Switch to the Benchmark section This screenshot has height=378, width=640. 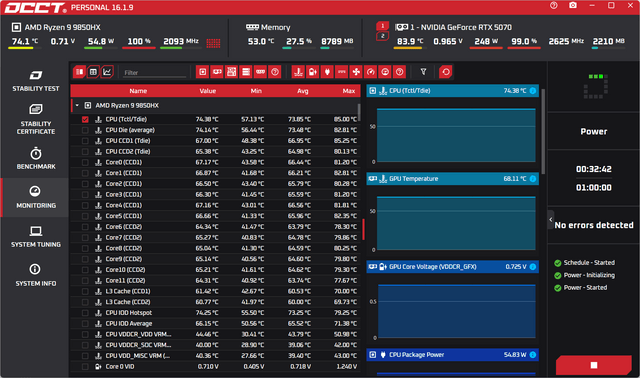[x=36, y=159]
